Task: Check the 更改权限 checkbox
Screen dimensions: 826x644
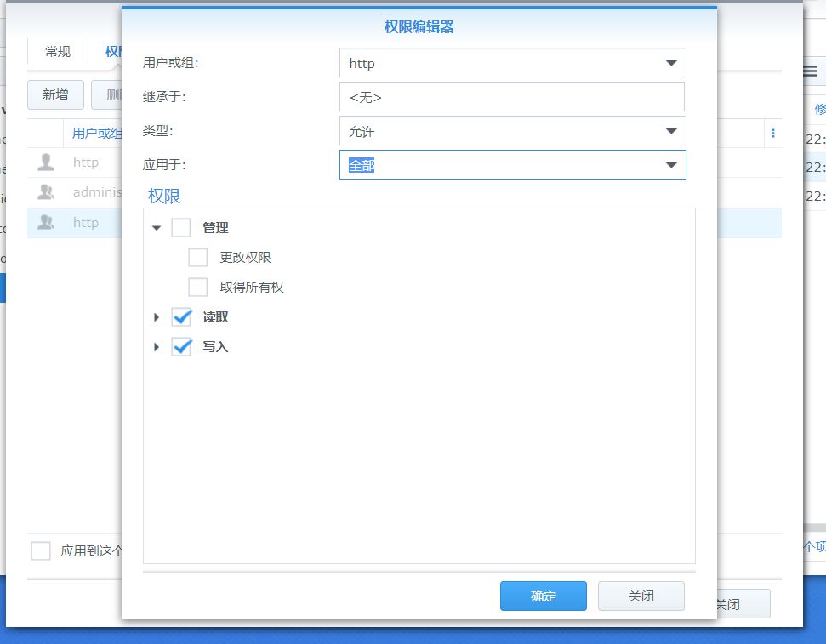Action: (x=198, y=258)
